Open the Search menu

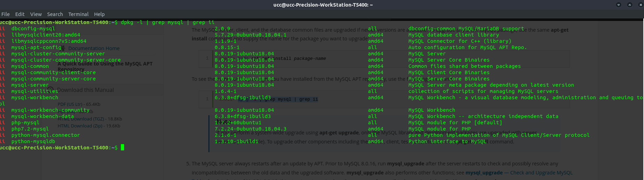55,14
